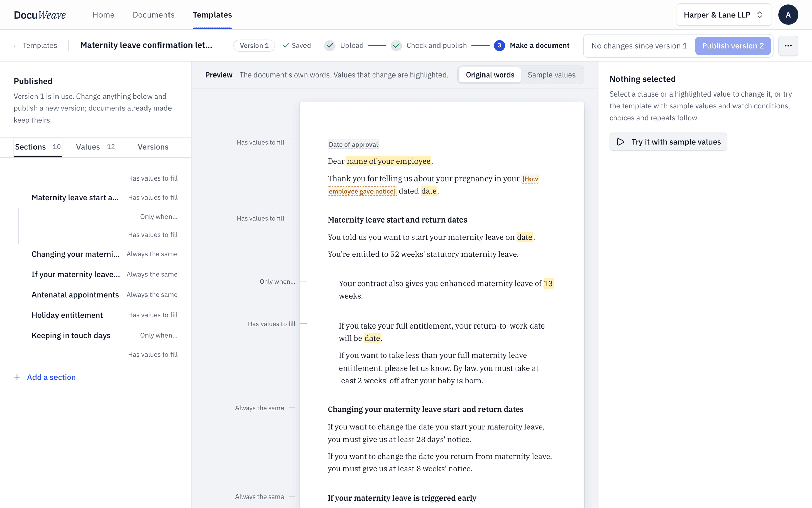Viewport: 812px width, 508px height.
Task: Click the Saved status indicator
Action: pyautogui.click(x=297, y=46)
